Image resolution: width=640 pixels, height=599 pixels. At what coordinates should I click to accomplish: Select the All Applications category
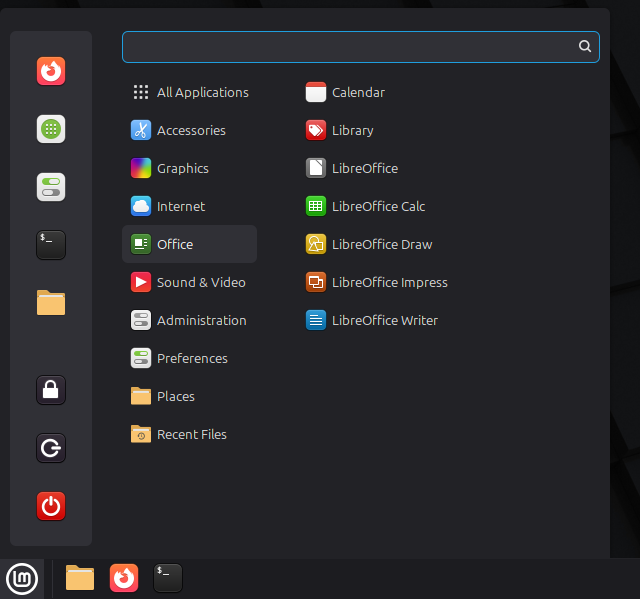point(189,92)
